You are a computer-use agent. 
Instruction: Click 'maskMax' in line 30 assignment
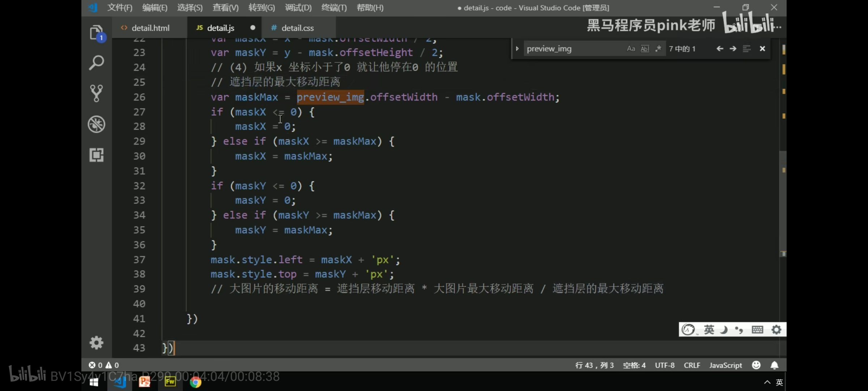tap(306, 156)
